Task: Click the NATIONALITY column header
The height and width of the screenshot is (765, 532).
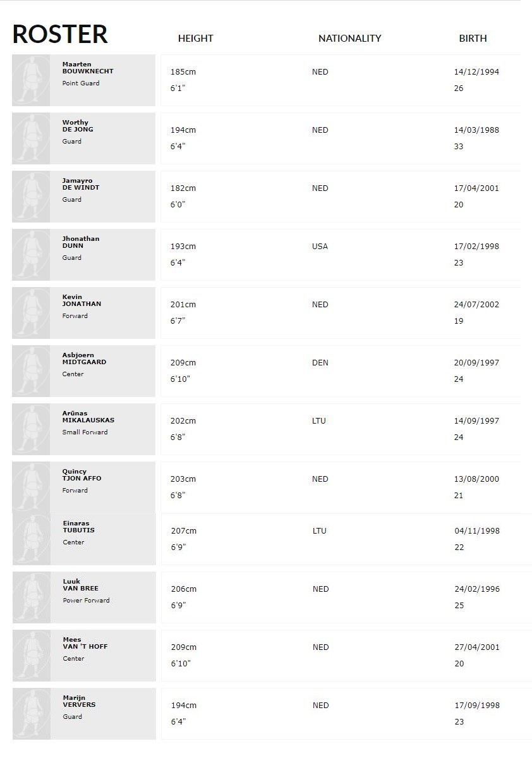Action: click(x=349, y=39)
